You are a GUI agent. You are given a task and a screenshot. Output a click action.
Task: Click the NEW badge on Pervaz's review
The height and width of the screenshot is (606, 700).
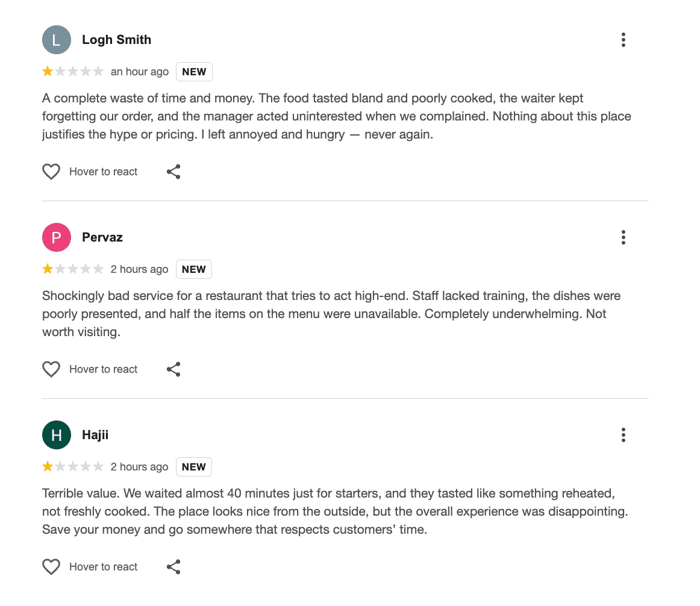(194, 269)
